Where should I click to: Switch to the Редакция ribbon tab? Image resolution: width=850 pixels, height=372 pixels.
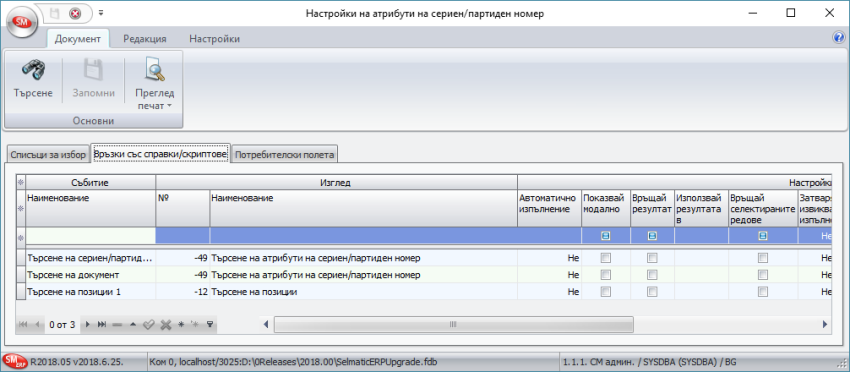[x=145, y=39]
